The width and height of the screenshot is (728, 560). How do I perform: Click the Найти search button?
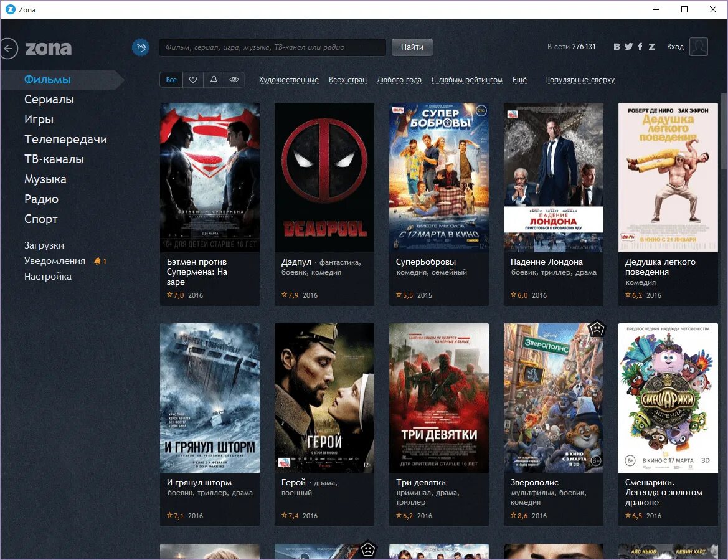(x=412, y=47)
